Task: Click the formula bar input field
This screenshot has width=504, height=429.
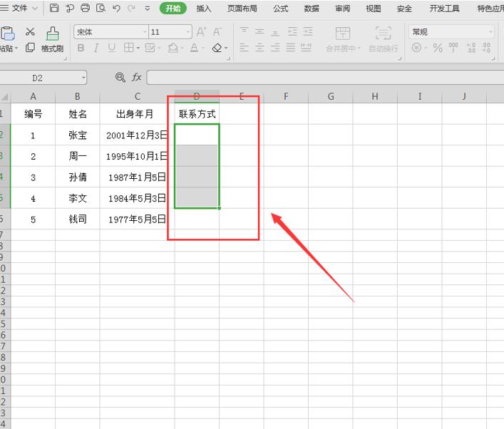Action: click(325, 78)
